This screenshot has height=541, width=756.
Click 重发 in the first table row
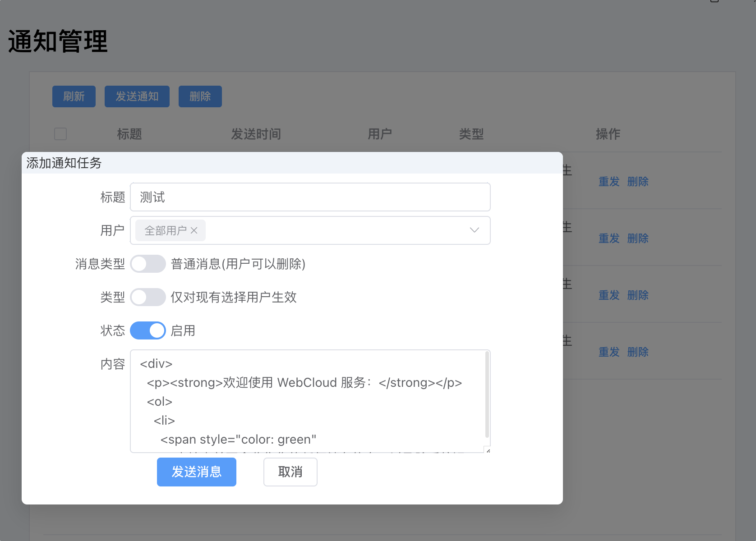609,182
